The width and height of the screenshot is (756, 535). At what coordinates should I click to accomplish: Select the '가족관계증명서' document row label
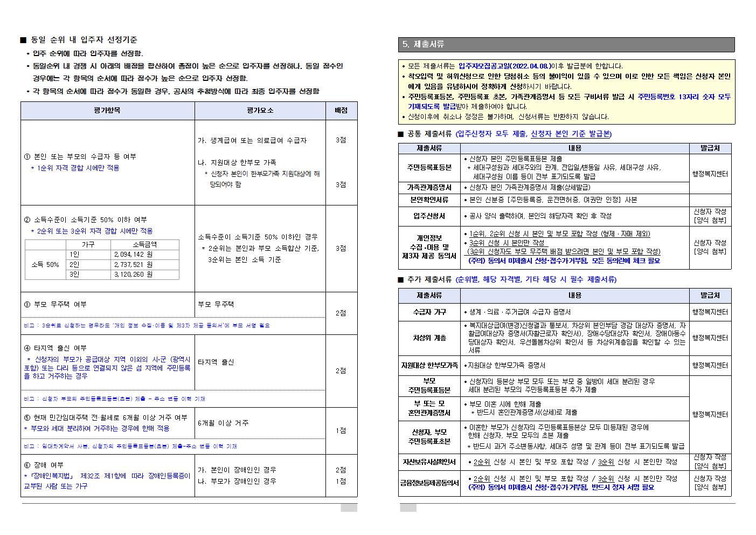(429, 188)
